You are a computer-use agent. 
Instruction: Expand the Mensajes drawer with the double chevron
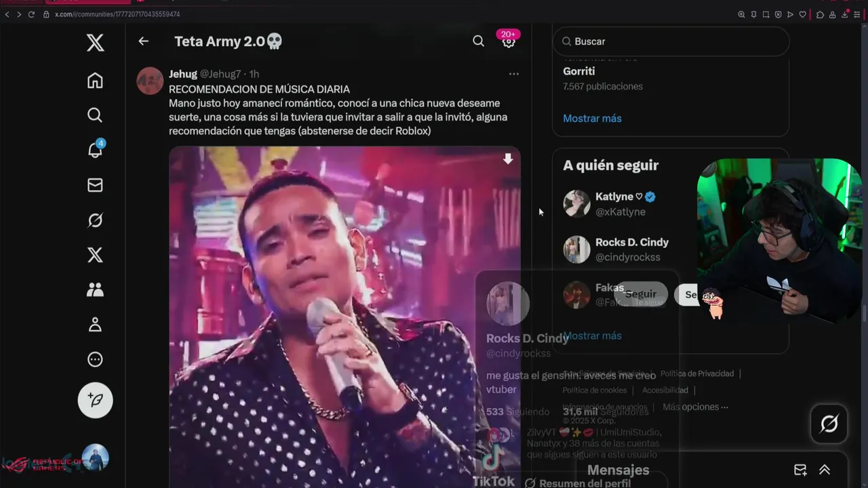coord(825,470)
